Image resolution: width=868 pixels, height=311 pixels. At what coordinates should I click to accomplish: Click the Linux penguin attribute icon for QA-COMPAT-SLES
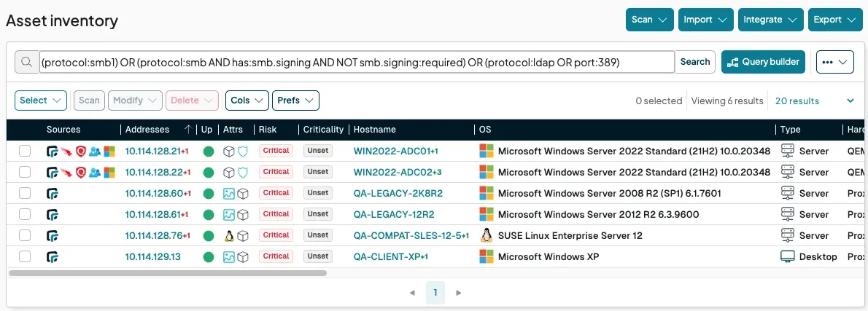(x=229, y=235)
